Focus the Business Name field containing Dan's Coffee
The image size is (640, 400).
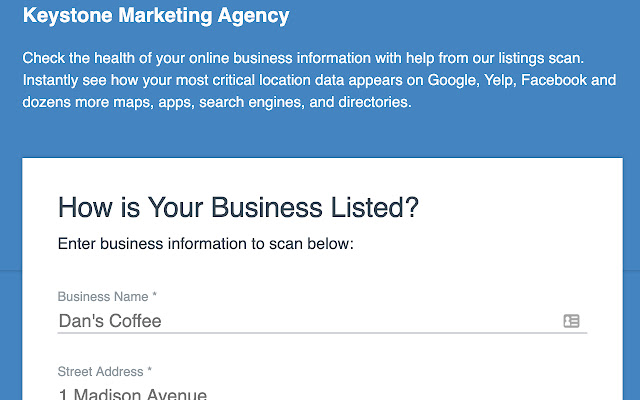(x=300, y=321)
